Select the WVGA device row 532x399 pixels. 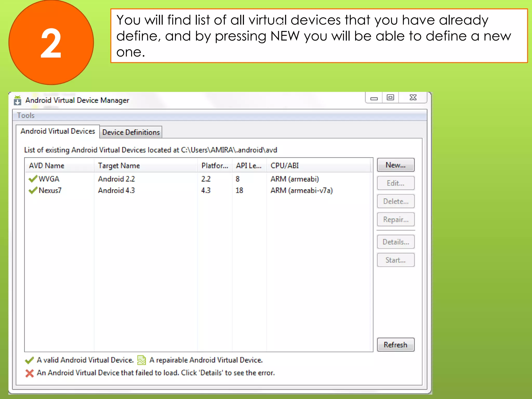(199, 179)
